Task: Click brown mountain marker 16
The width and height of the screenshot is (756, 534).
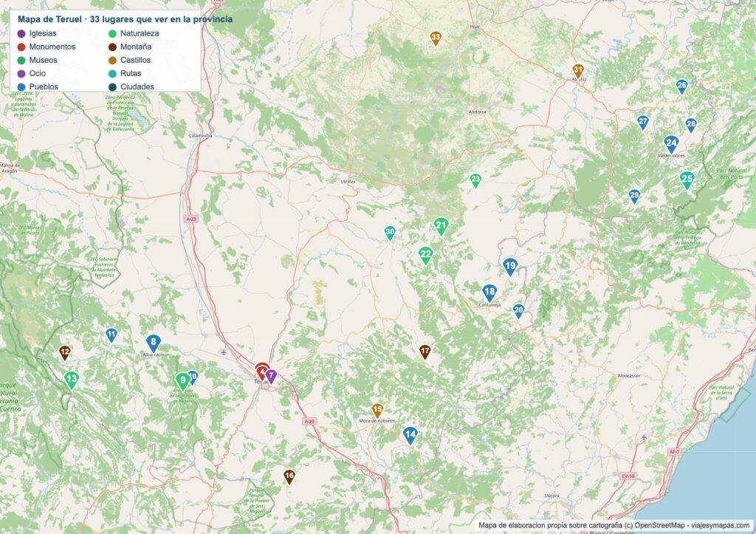Action: coord(289,476)
